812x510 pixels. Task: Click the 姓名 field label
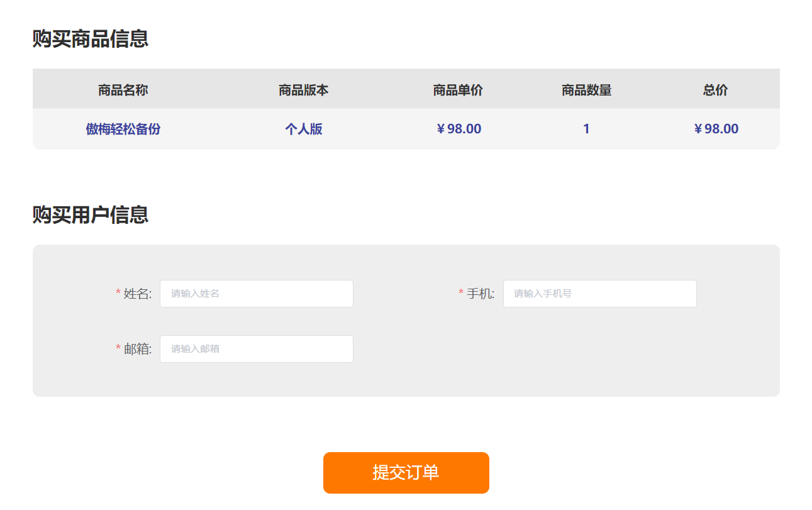pos(138,294)
